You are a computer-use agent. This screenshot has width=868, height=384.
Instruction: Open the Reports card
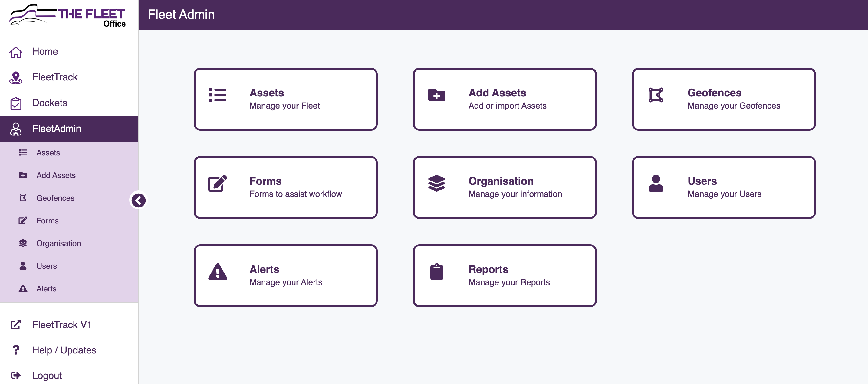point(505,276)
